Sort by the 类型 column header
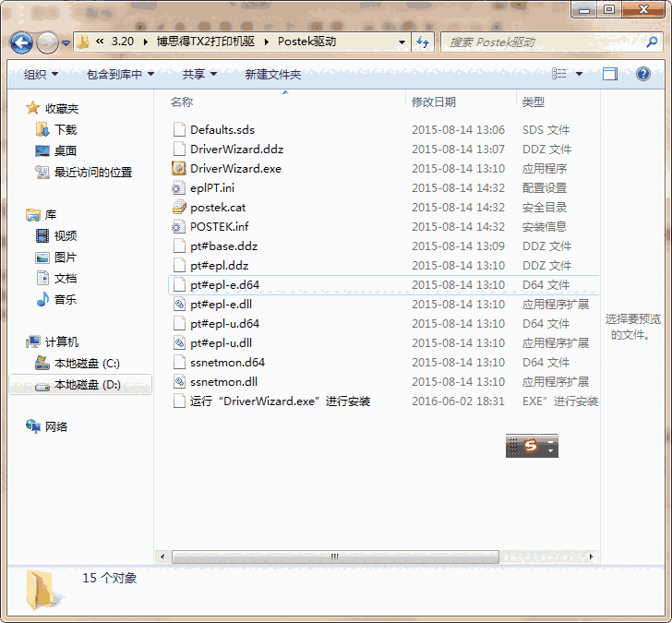This screenshot has width=672, height=623. (x=534, y=102)
